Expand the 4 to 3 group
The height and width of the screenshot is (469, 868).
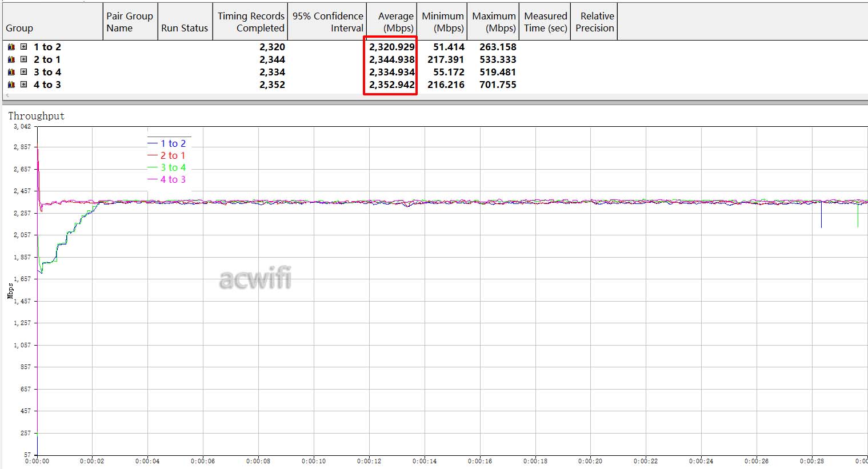click(x=23, y=85)
